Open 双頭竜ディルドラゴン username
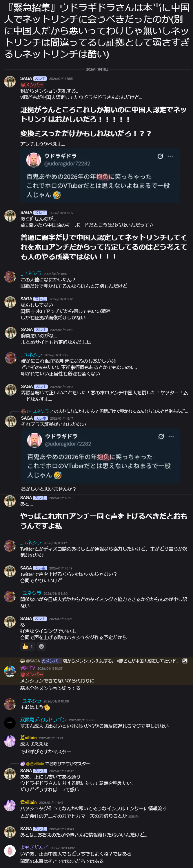 [43, 719]
